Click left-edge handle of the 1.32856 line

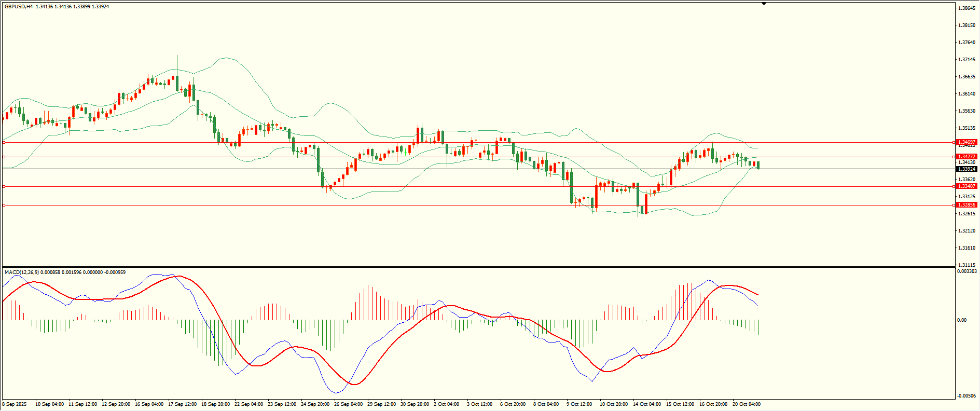coord(4,205)
